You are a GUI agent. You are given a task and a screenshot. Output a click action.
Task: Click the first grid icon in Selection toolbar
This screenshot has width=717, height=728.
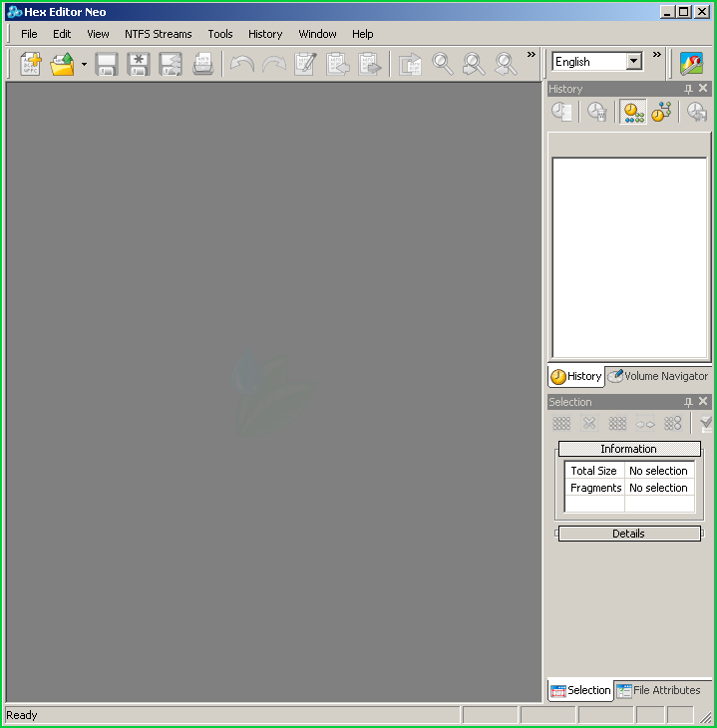coord(561,423)
